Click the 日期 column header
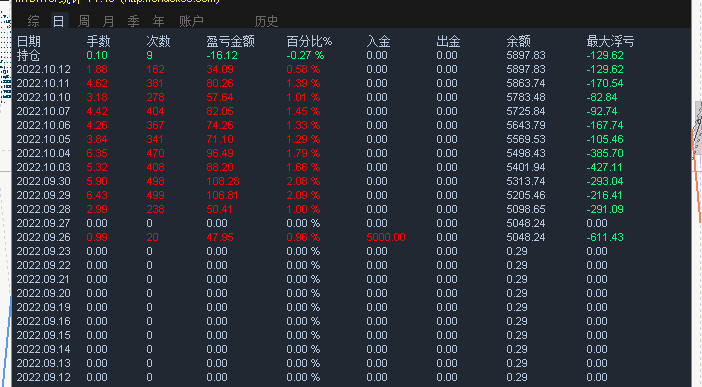 point(29,42)
